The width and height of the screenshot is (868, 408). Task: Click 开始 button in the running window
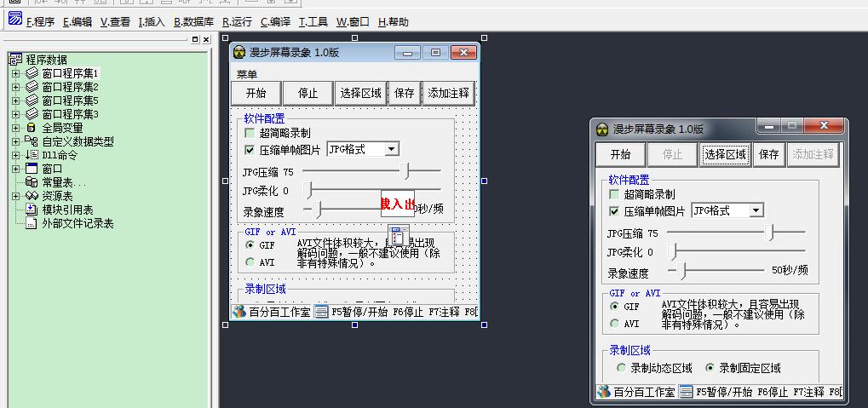[620, 154]
